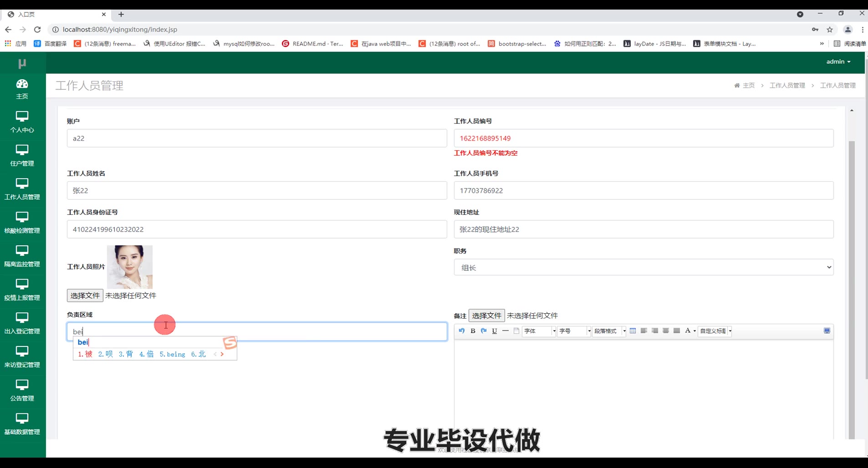Expand the 职务 dropdown showing 组长

643,267
